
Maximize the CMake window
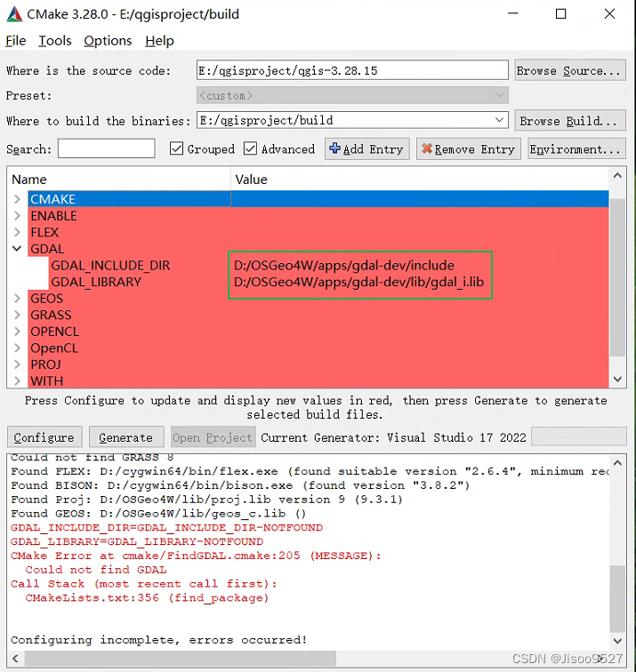point(560,13)
